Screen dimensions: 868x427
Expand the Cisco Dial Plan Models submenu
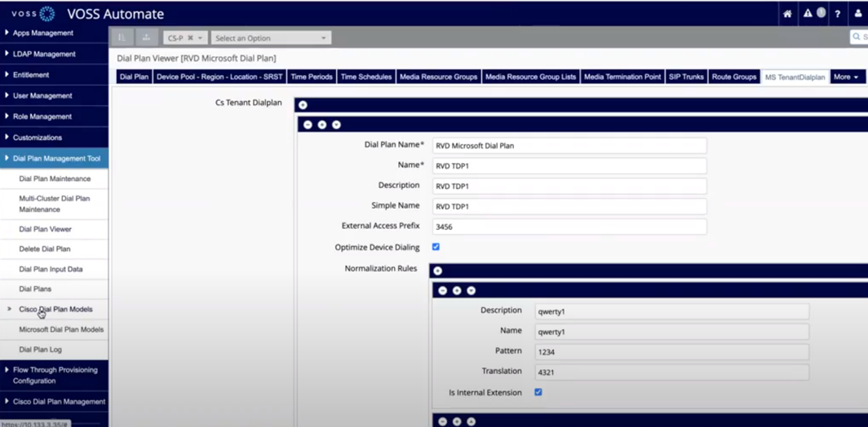pos(55,310)
